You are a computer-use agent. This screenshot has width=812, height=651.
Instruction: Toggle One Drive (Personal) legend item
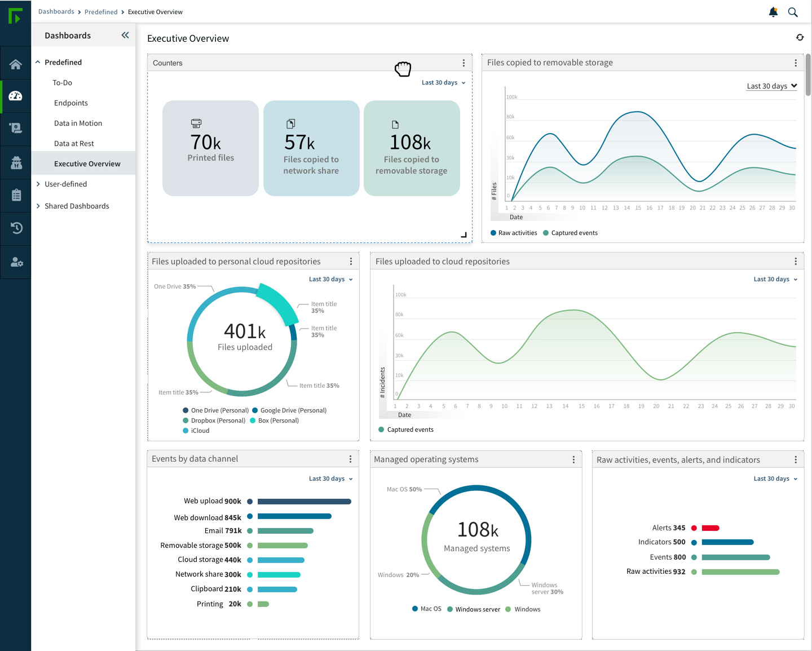tap(215, 410)
